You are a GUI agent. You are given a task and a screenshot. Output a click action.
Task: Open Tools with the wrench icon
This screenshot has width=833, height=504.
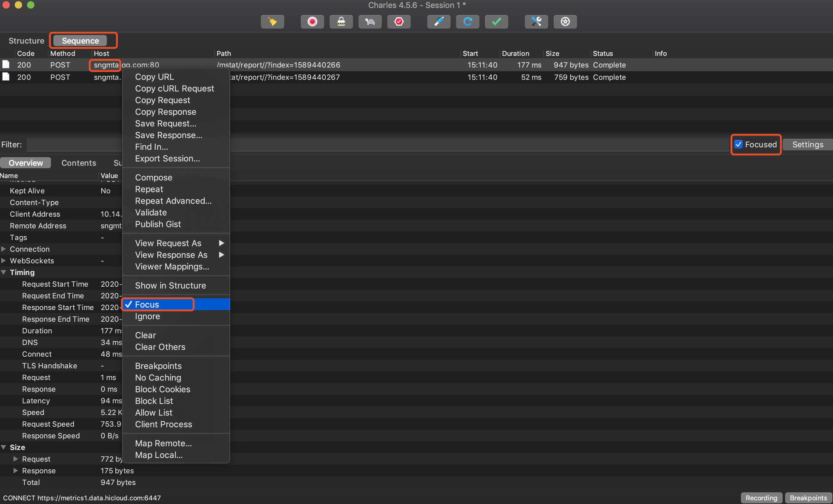536,21
